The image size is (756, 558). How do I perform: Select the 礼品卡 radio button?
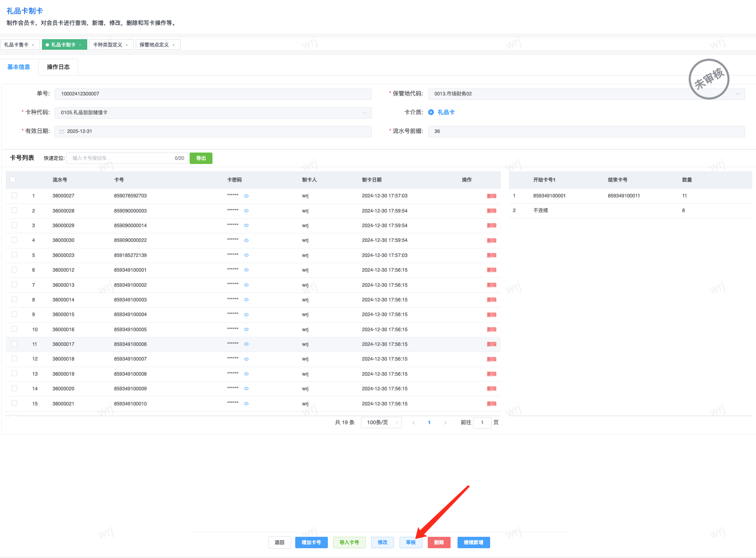point(431,112)
